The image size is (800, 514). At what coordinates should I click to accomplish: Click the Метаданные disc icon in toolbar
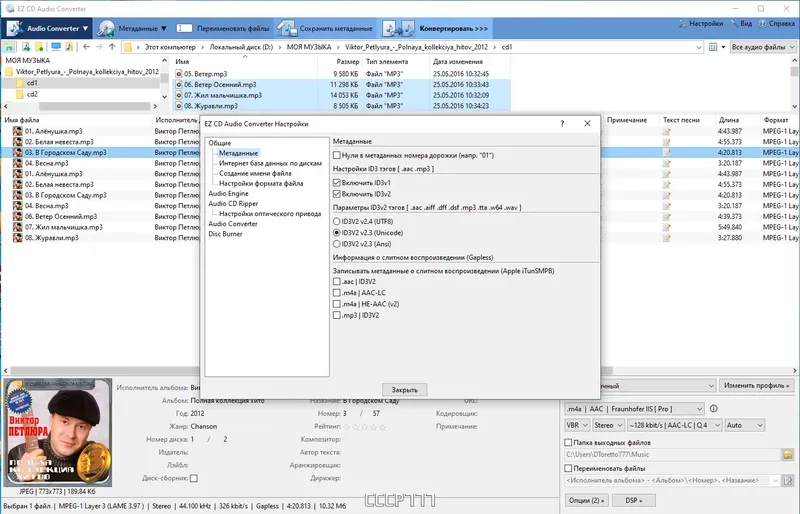[x=106, y=29]
